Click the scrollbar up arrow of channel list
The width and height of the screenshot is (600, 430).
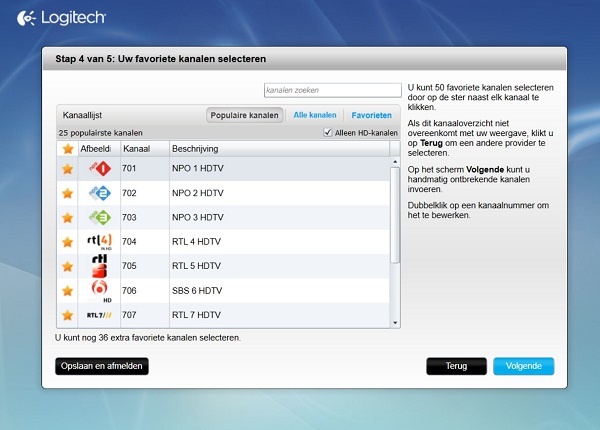pyautogui.click(x=395, y=162)
